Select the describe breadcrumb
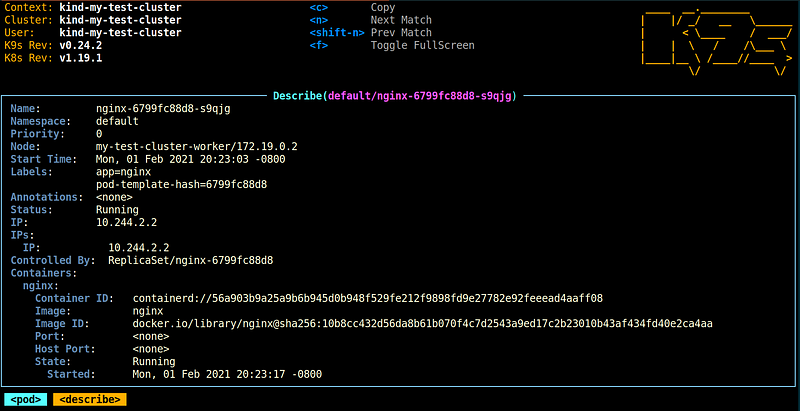The height and width of the screenshot is (411, 800). tap(90, 399)
